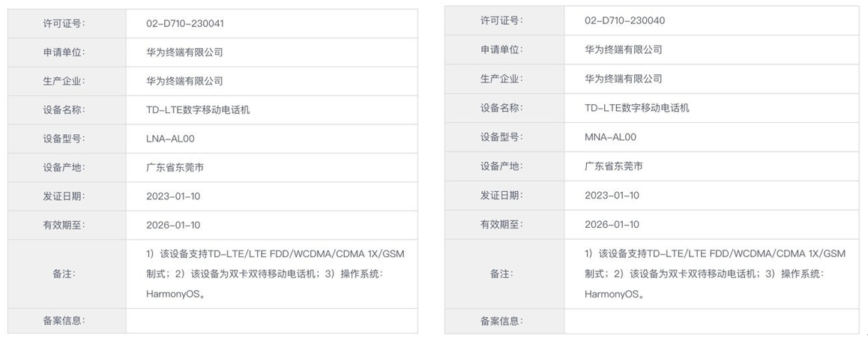
Task: Click left table 有效期至 label
Action: tap(64, 225)
